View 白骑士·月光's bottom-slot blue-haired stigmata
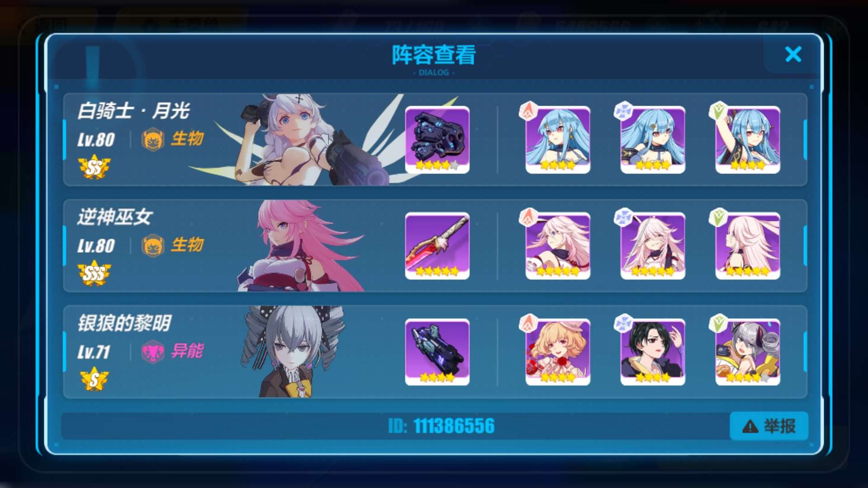 (747, 140)
